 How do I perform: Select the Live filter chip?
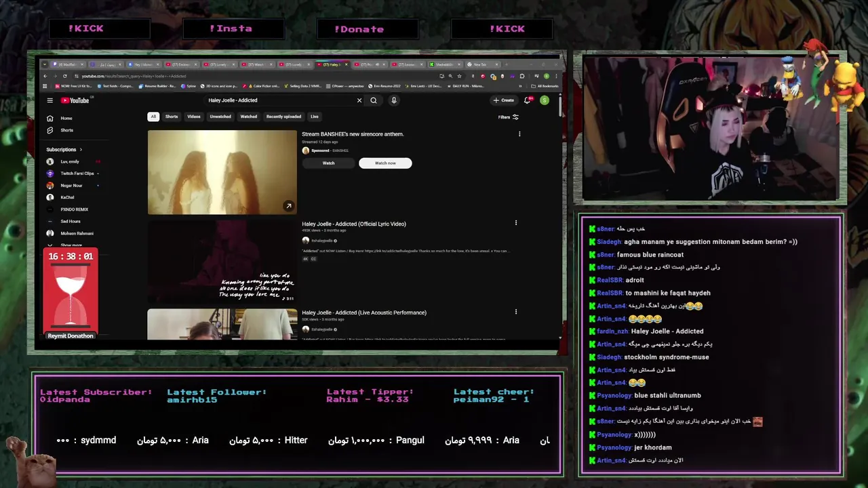point(315,117)
